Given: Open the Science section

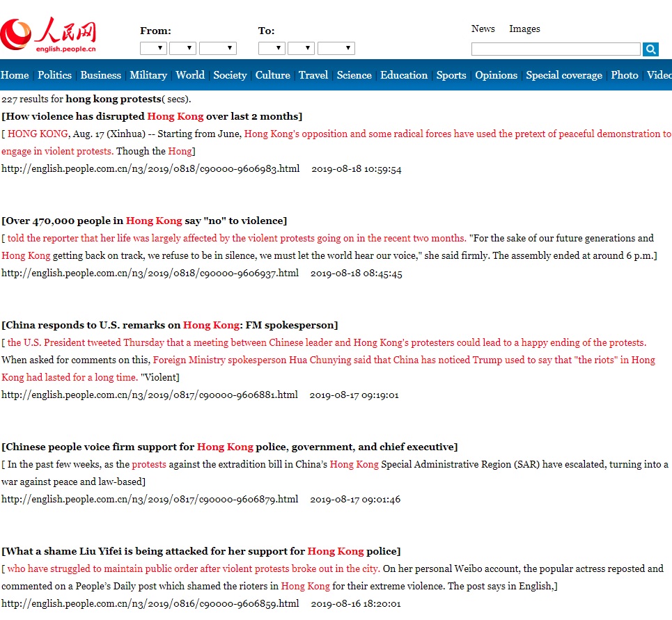Looking at the screenshot, I should coord(354,75).
